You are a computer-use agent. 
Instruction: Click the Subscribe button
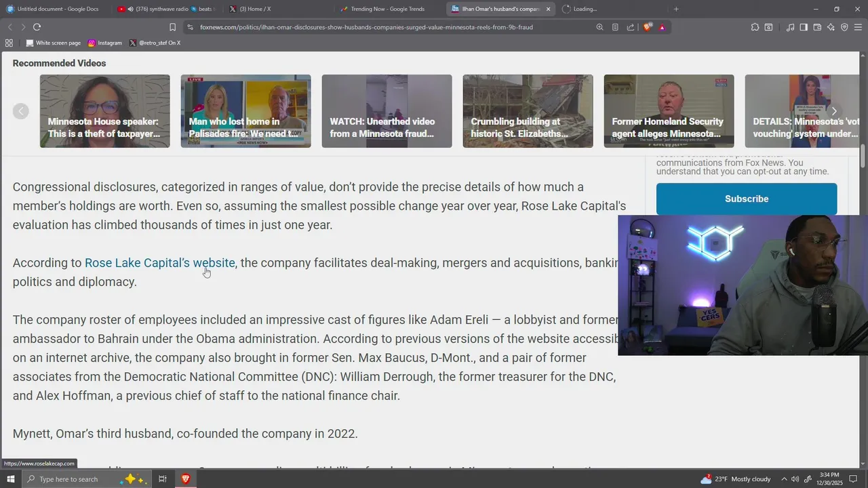[747, 199]
